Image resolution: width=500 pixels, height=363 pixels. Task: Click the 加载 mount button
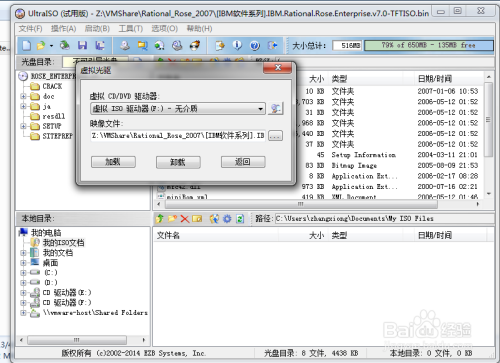tap(113, 162)
